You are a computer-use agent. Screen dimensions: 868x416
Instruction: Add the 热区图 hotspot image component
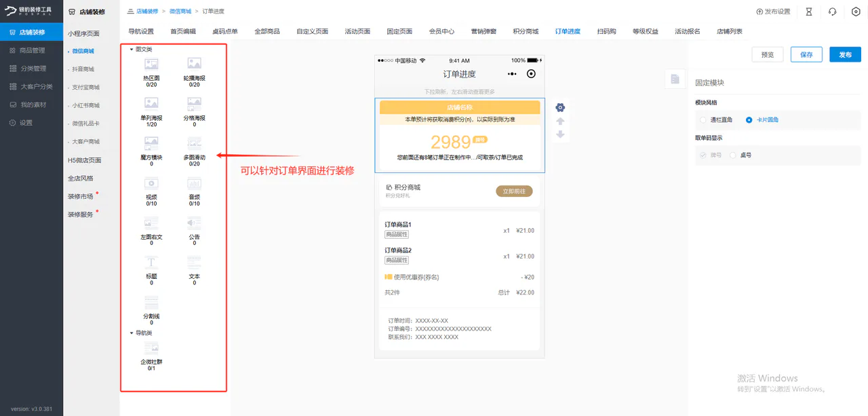[x=151, y=71]
